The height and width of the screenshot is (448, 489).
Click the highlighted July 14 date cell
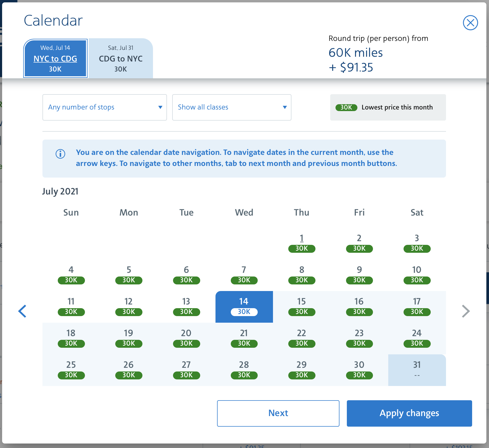coord(244,307)
